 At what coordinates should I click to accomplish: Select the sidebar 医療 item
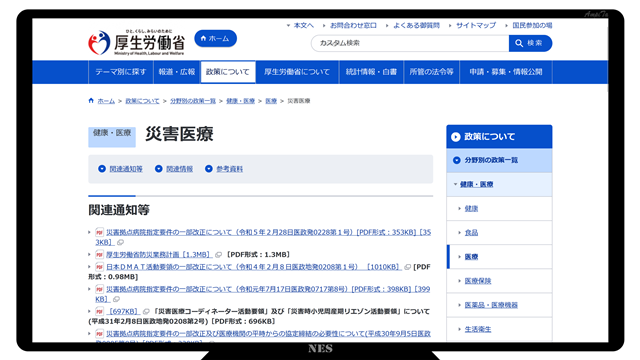[x=499, y=257]
